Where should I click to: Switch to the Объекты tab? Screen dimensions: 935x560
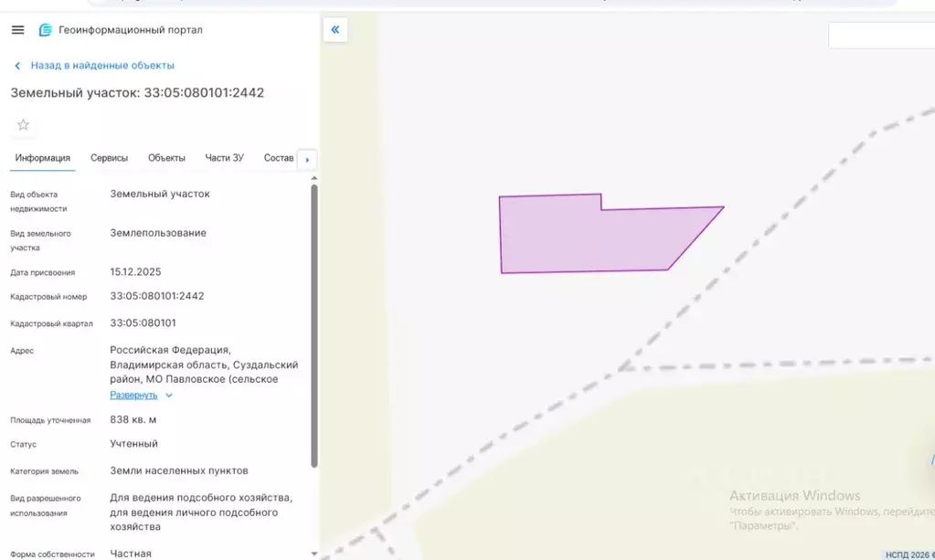[166, 158]
